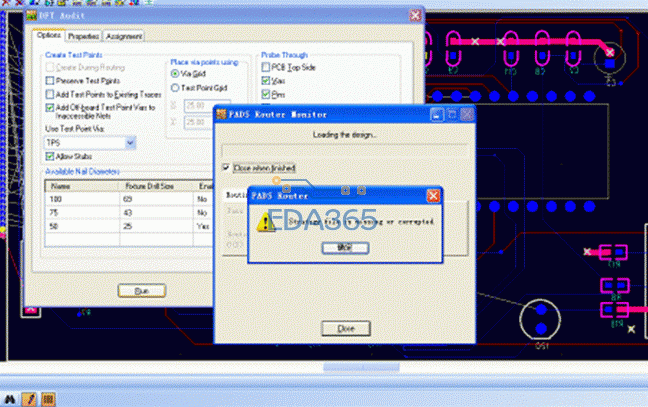The height and width of the screenshot is (407, 648).
Task: Uncheck the Vias checkbox under Probe Through
Action: 266,81
